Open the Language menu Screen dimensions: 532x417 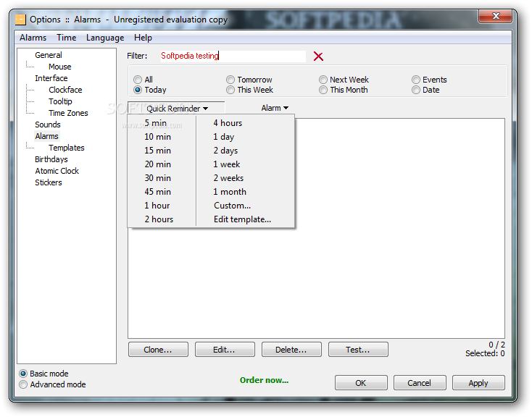click(x=105, y=38)
